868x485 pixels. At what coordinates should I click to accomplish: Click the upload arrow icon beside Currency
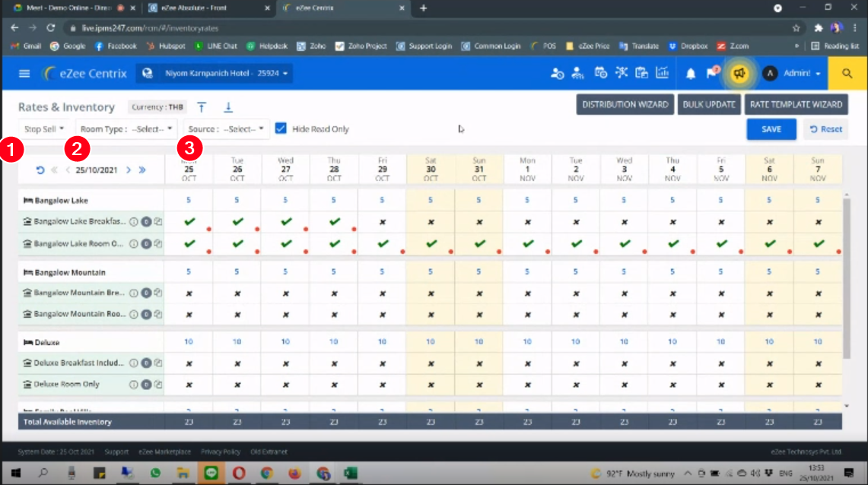(202, 107)
